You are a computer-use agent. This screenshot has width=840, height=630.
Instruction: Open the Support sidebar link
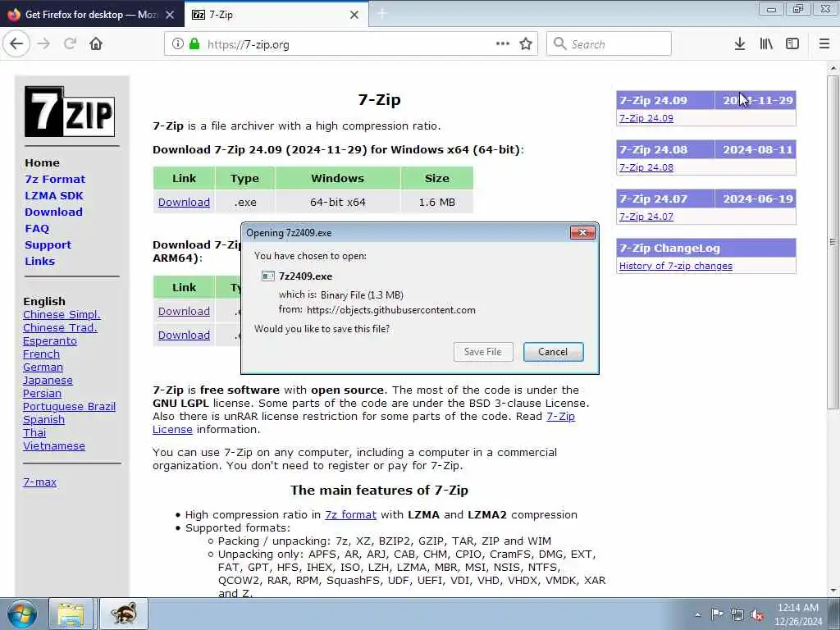pyautogui.click(x=48, y=244)
